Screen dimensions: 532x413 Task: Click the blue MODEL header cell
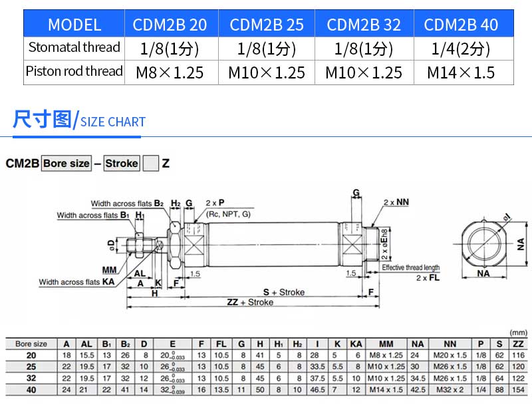click(74, 25)
